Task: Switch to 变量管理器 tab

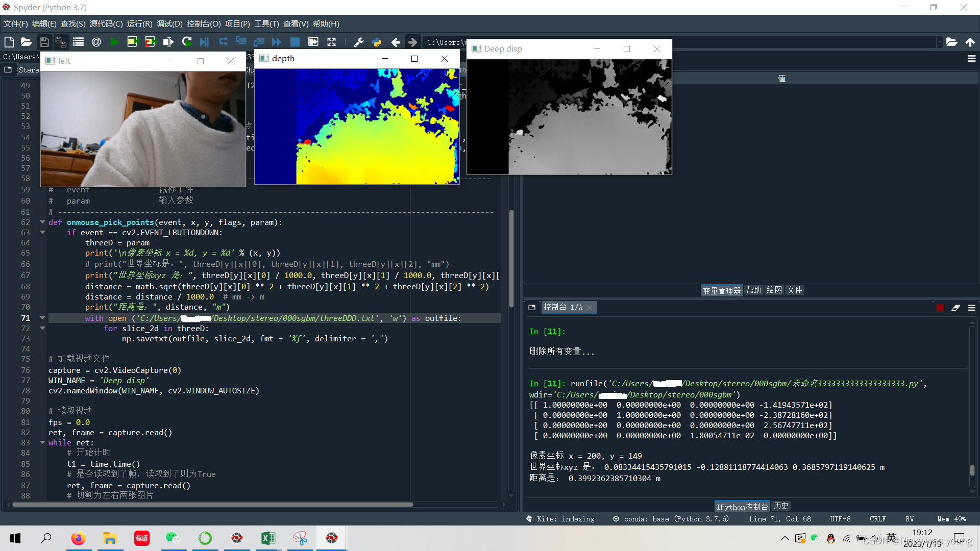Action: point(722,290)
